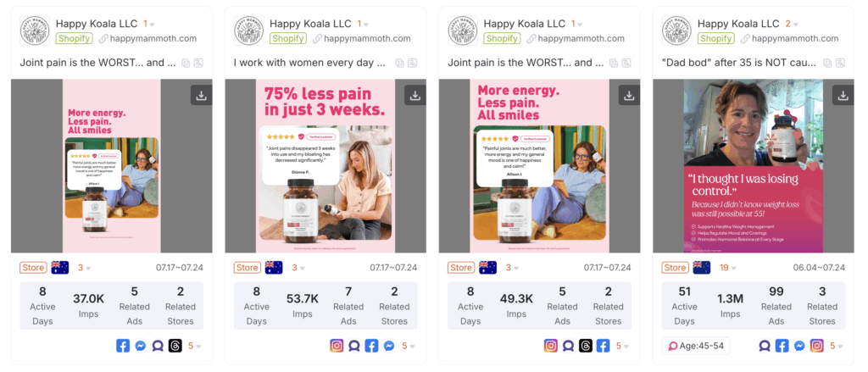Expand the country count 3 dropdown on the second card
This screenshot has height=372, width=868.
[298, 268]
